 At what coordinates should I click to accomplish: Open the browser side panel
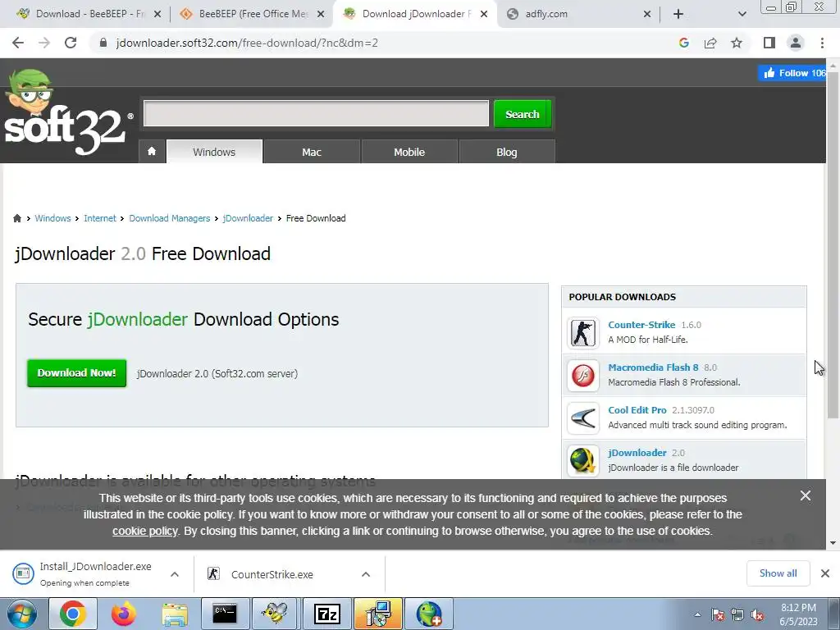769,43
